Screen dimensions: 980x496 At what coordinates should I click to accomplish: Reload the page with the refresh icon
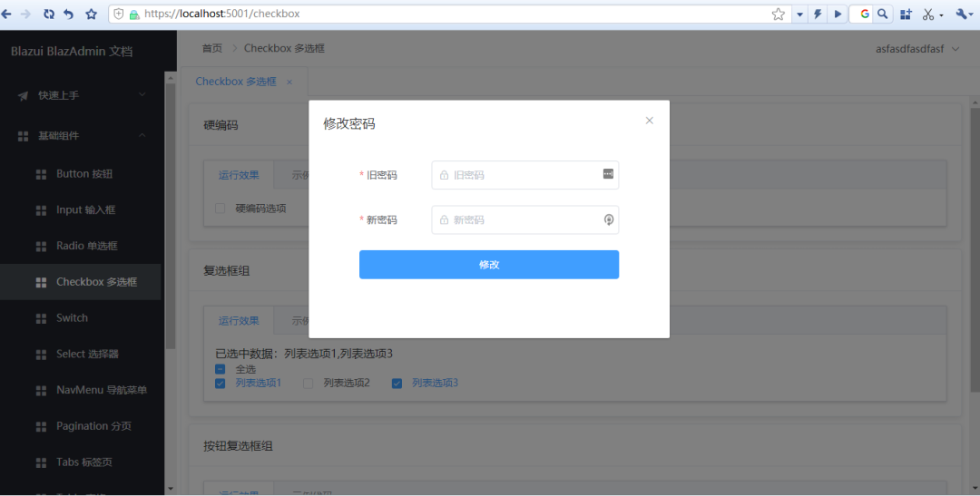(49, 14)
